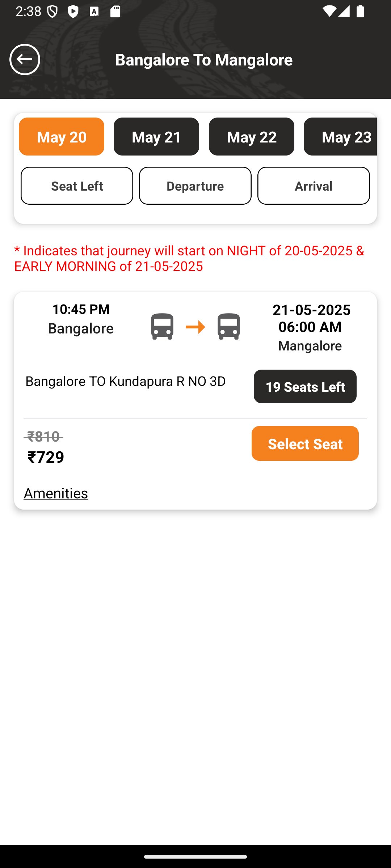The height and width of the screenshot is (868, 391).
Task: Tap the arrival bus icon
Action: click(x=228, y=327)
